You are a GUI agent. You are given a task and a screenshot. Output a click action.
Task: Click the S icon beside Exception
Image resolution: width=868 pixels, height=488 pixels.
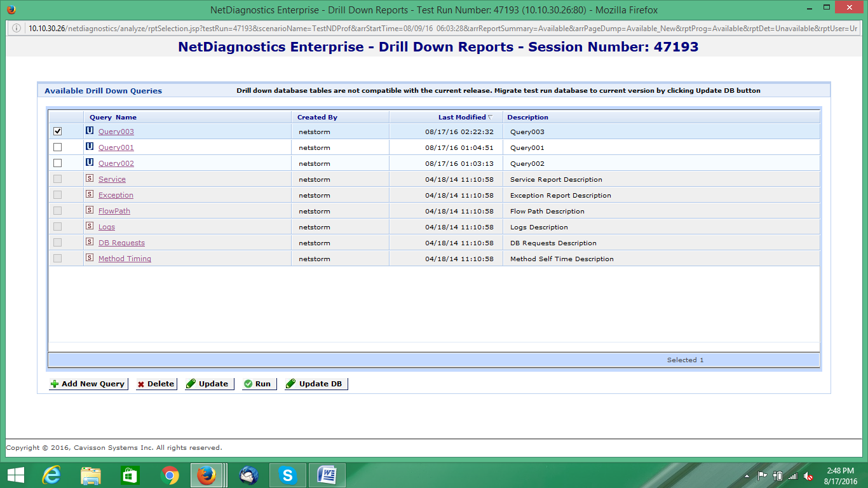(90, 194)
